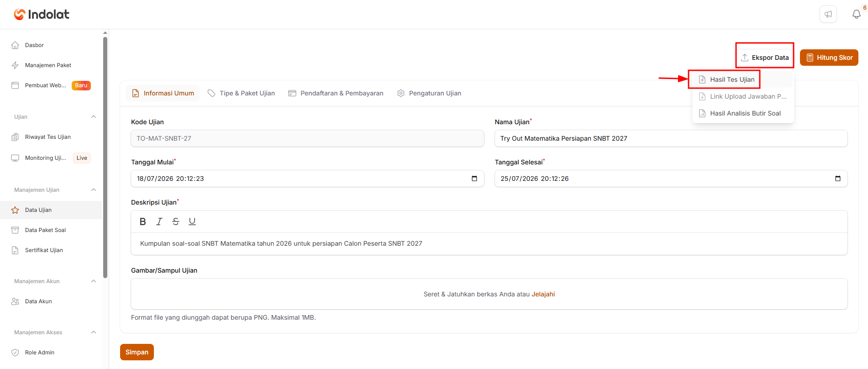Click the Role Admin shield icon
Viewport: 868px width, 369px height.
coord(15,353)
